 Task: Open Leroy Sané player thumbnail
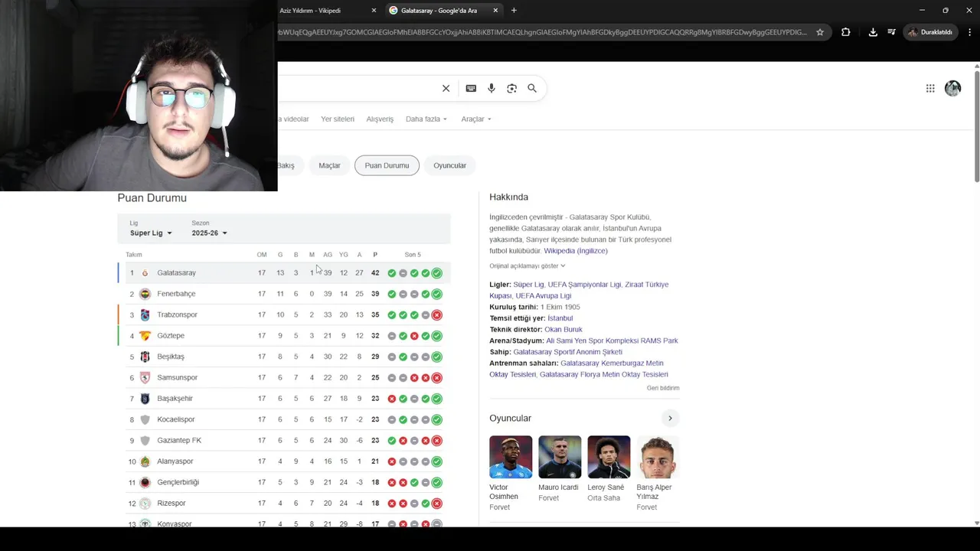tap(609, 457)
